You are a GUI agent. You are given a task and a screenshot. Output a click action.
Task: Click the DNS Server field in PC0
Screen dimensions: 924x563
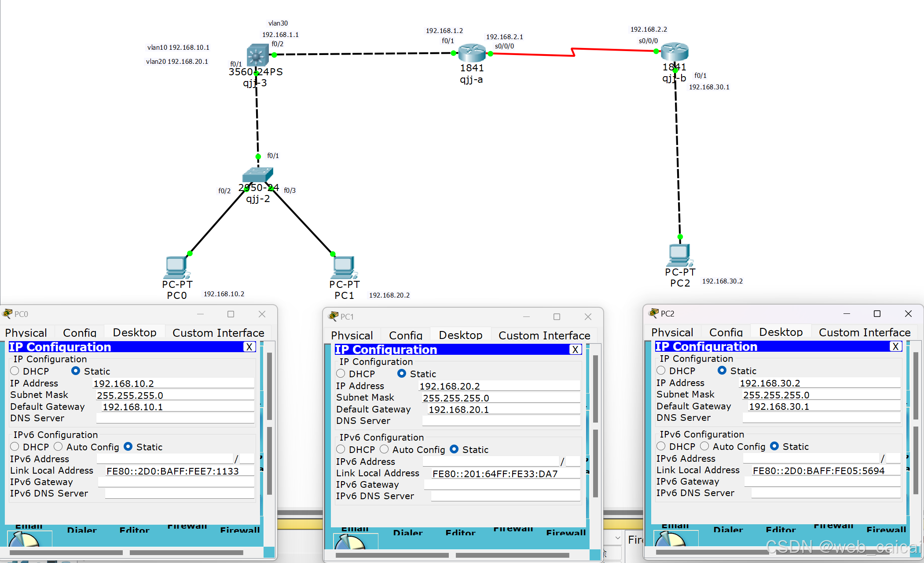click(x=175, y=418)
